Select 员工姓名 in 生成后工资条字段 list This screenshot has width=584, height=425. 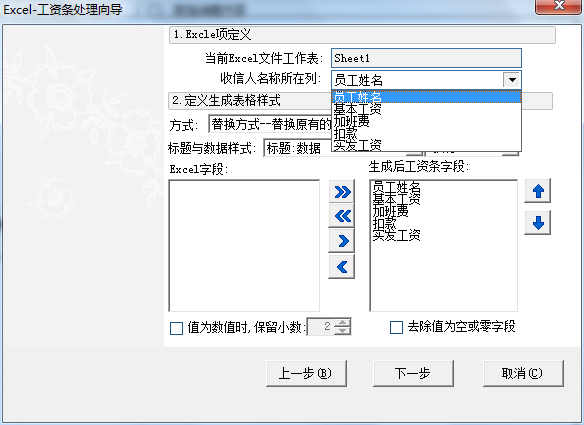(396, 187)
